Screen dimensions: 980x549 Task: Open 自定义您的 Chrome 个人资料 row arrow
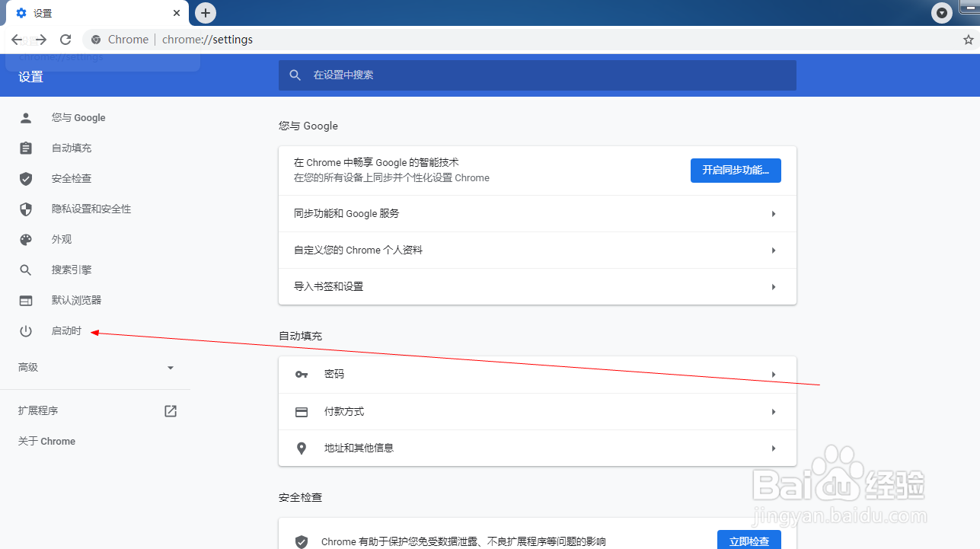[774, 251]
